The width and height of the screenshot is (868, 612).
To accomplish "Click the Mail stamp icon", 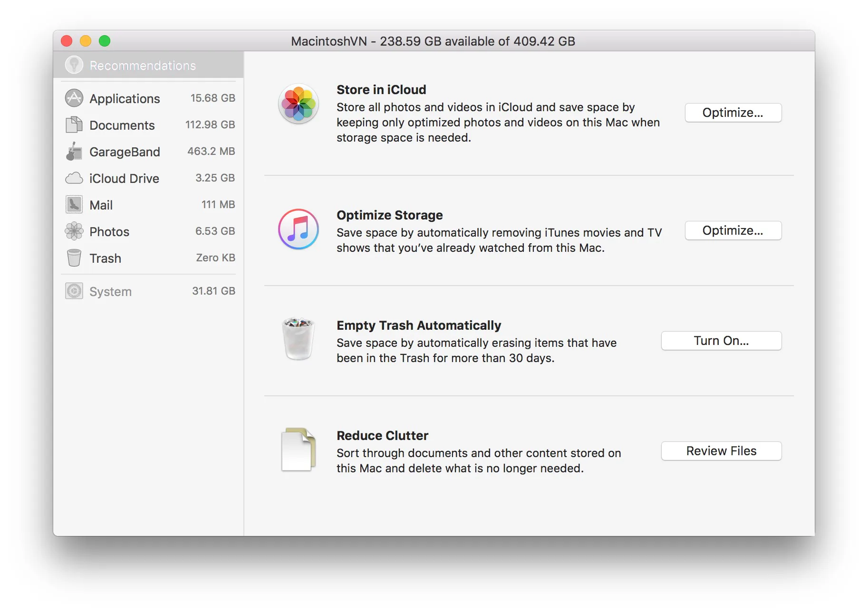I will pyautogui.click(x=74, y=205).
